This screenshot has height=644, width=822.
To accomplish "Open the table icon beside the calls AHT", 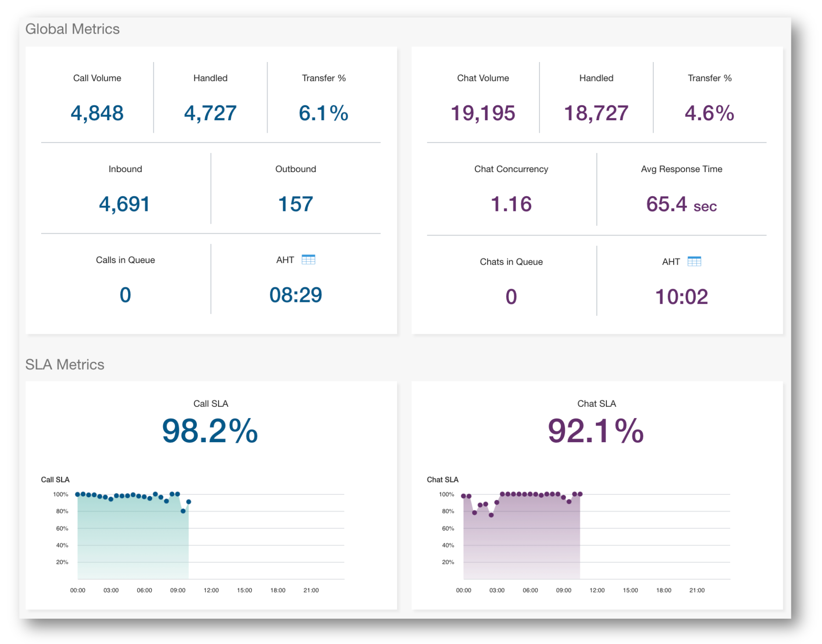I will click(308, 260).
